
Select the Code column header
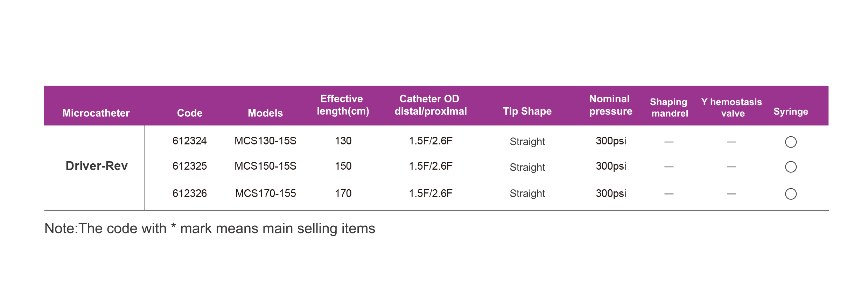(190, 113)
